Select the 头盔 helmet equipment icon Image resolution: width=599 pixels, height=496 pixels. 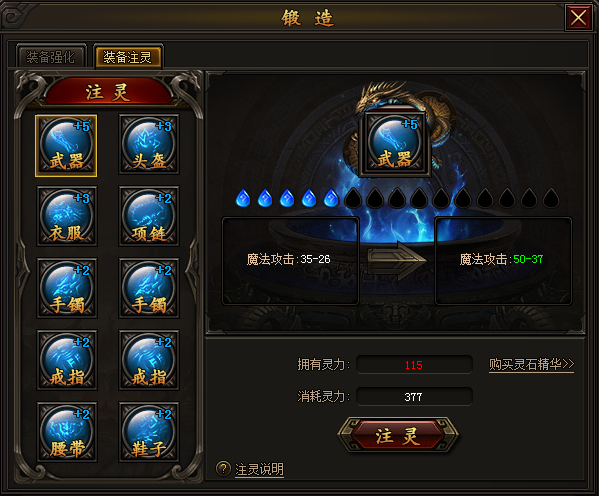(x=149, y=144)
